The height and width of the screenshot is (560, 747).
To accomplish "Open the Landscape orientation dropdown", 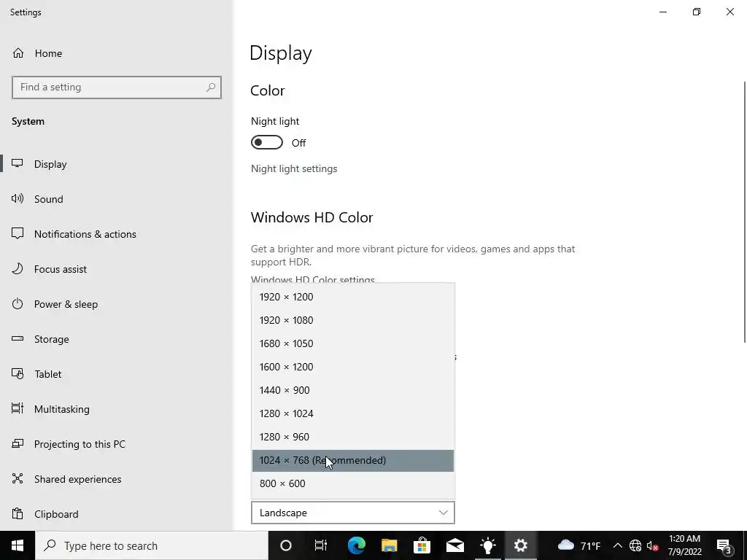I will pos(353,513).
